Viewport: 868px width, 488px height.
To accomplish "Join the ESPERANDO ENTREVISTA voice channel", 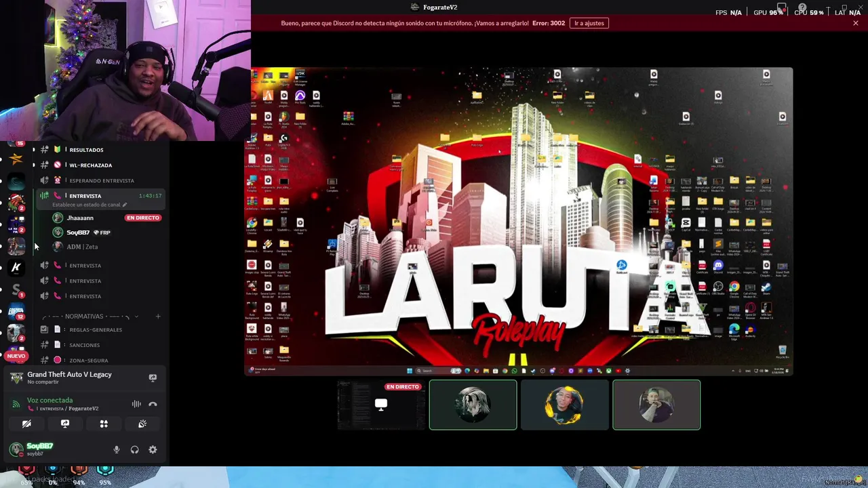I will pos(102,180).
